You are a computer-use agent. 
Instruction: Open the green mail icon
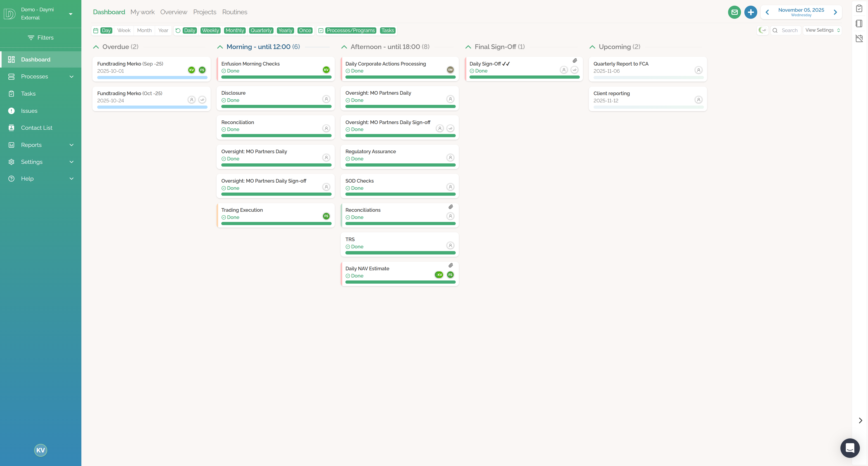pyautogui.click(x=735, y=12)
